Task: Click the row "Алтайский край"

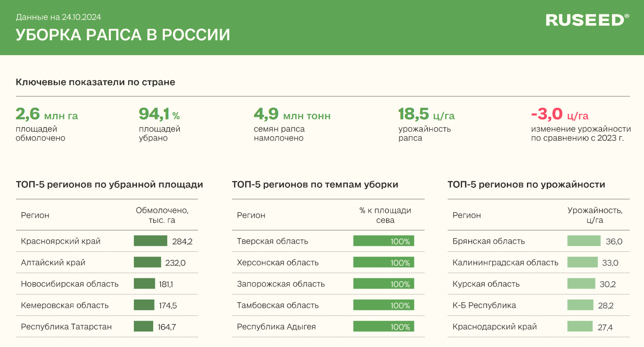Action: [x=107, y=263]
